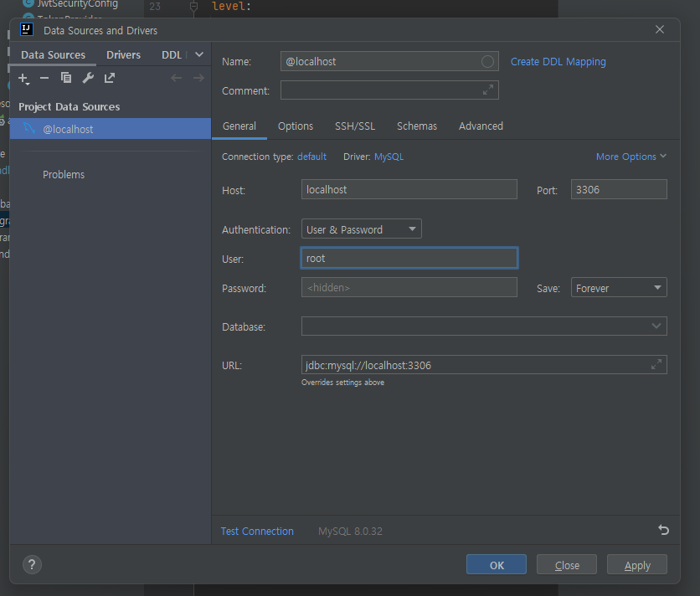The height and width of the screenshot is (596, 700).
Task: Choose color circle in Name field
Action: point(487,62)
